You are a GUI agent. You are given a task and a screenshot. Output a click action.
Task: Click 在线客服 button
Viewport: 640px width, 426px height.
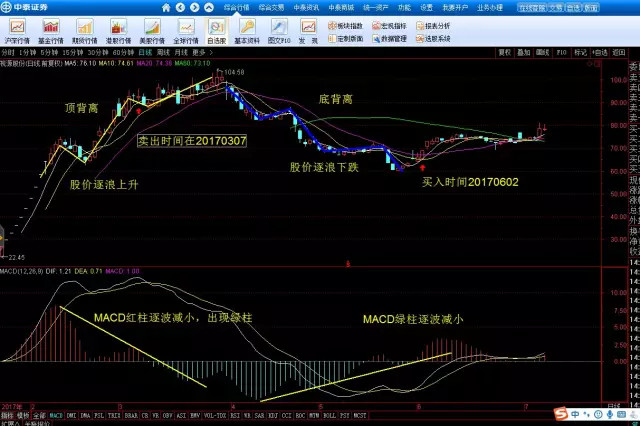532,7
